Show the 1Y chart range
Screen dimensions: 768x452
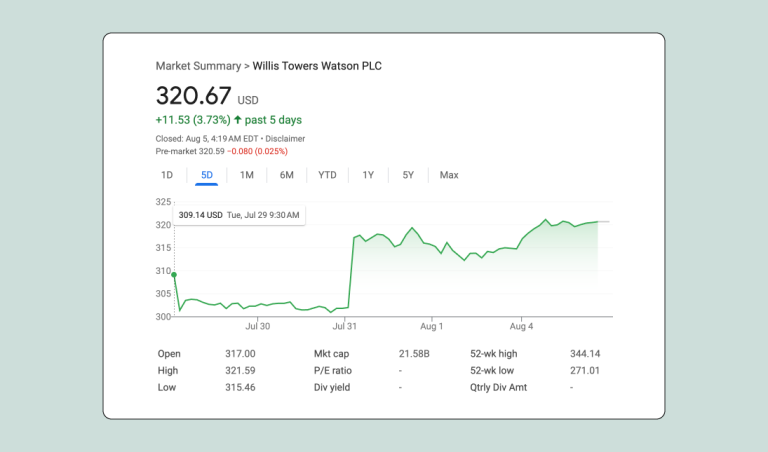368,175
